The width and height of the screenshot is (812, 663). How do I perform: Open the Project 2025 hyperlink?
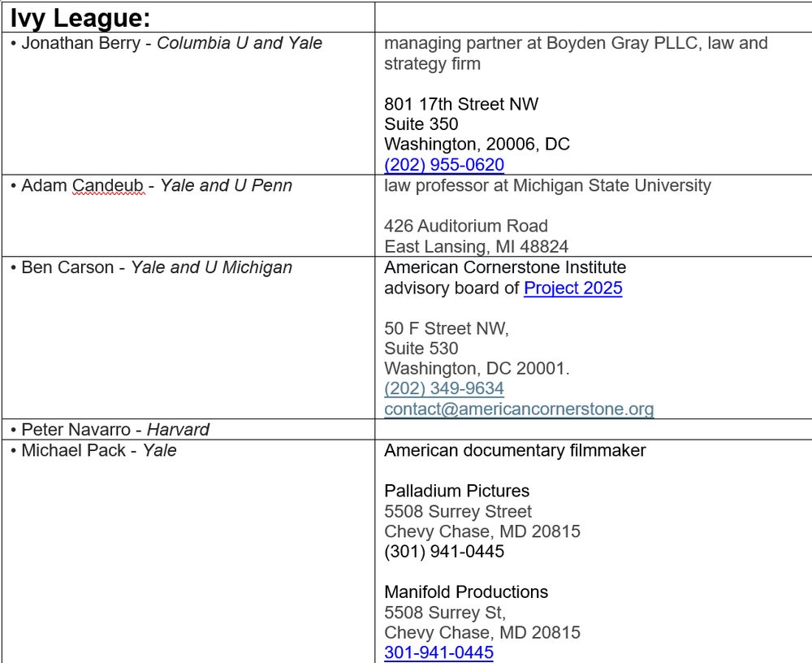point(573,288)
